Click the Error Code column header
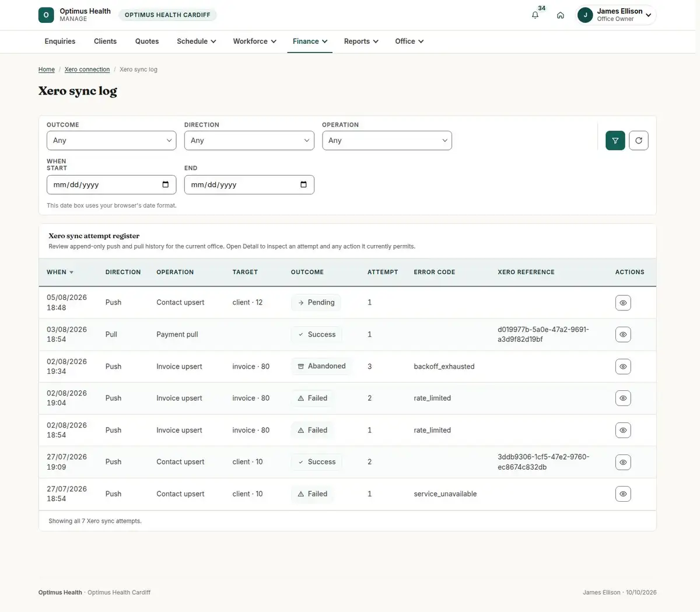The width and height of the screenshot is (700, 612). pos(435,272)
